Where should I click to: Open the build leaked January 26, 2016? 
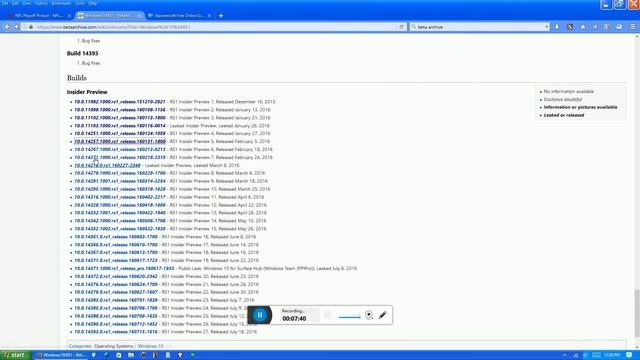click(x=120, y=126)
